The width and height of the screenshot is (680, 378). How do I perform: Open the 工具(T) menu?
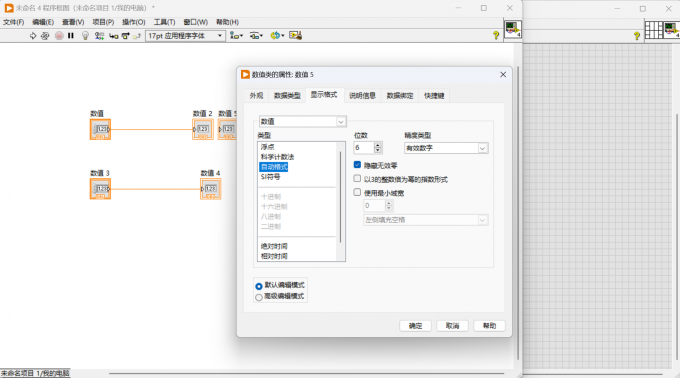click(164, 22)
